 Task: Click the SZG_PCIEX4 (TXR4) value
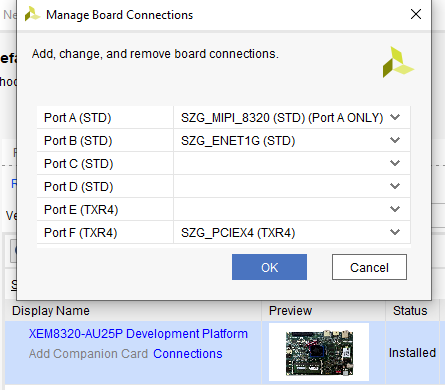click(x=238, y=233)
